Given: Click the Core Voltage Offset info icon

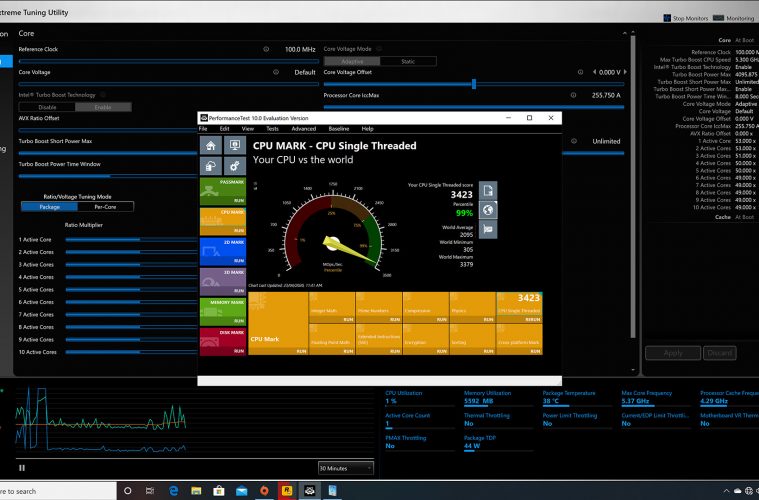Looking at the screenshot, I should coord(580,72).
